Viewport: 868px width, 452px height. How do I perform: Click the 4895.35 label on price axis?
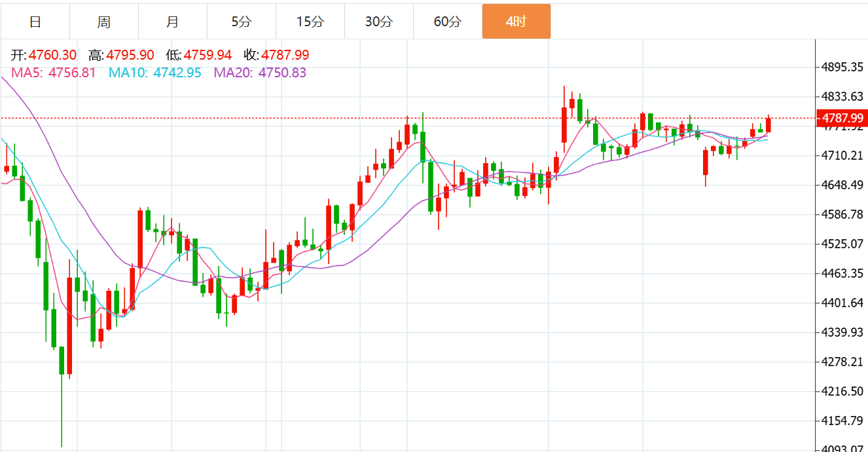[842, 67]
